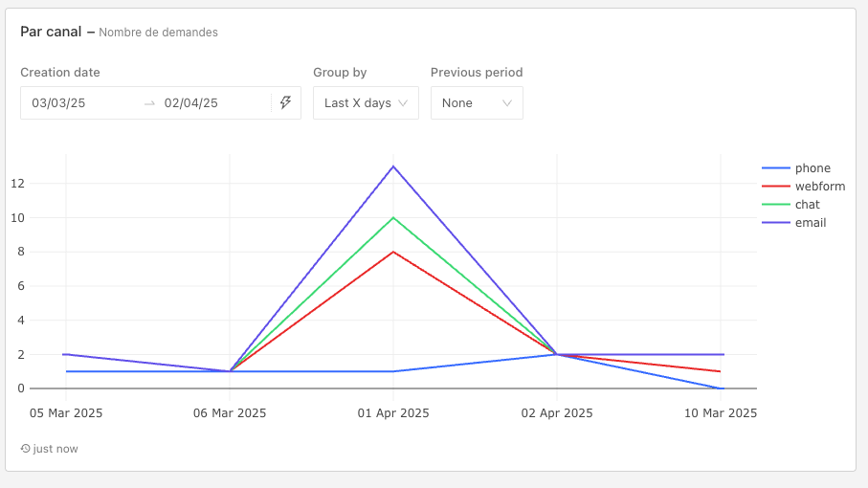Click the purple email legend line marker
This screenshot has height=488, width=868.
[775, 223]
